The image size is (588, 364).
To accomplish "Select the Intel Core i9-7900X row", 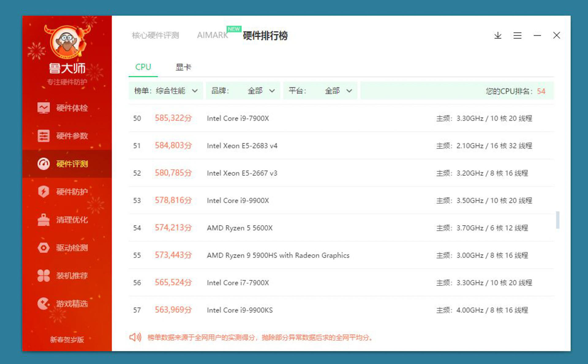I will (x=341, y=118).
